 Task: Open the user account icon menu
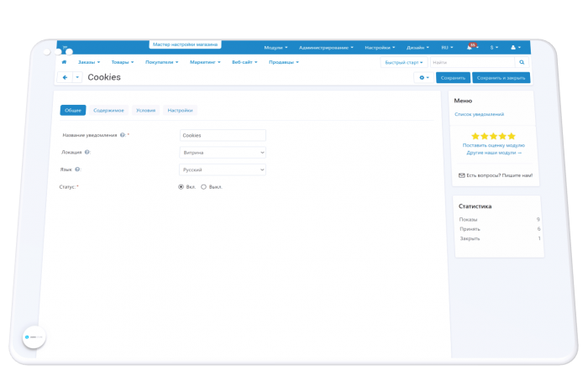pos(515,48)
